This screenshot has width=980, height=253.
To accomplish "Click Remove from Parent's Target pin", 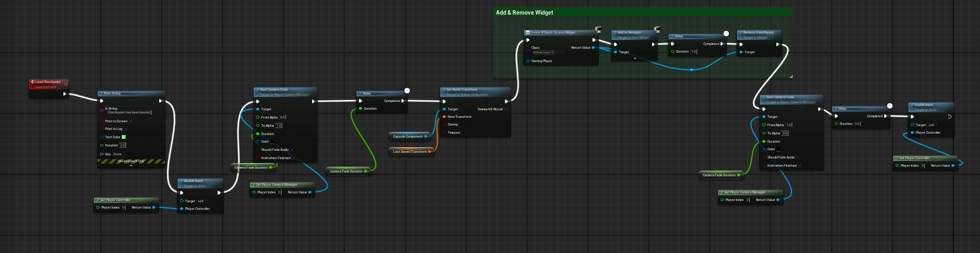I will point(741,52).
